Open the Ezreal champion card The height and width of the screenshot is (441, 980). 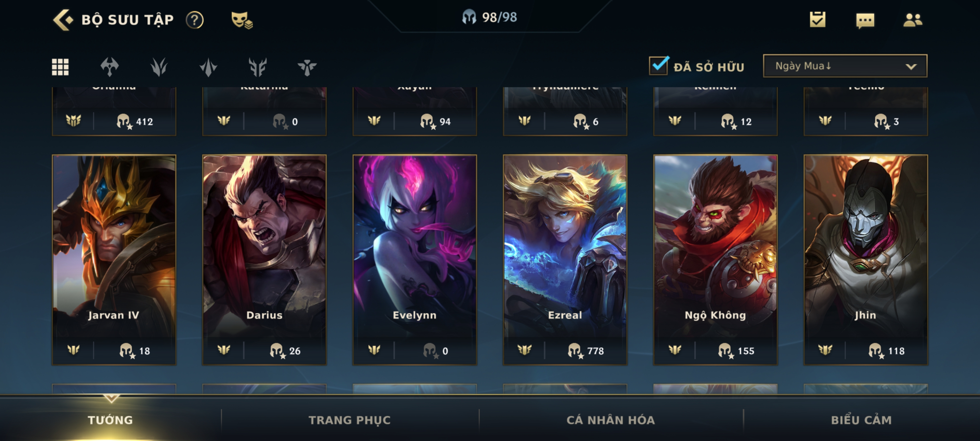(x=565, y=260)
